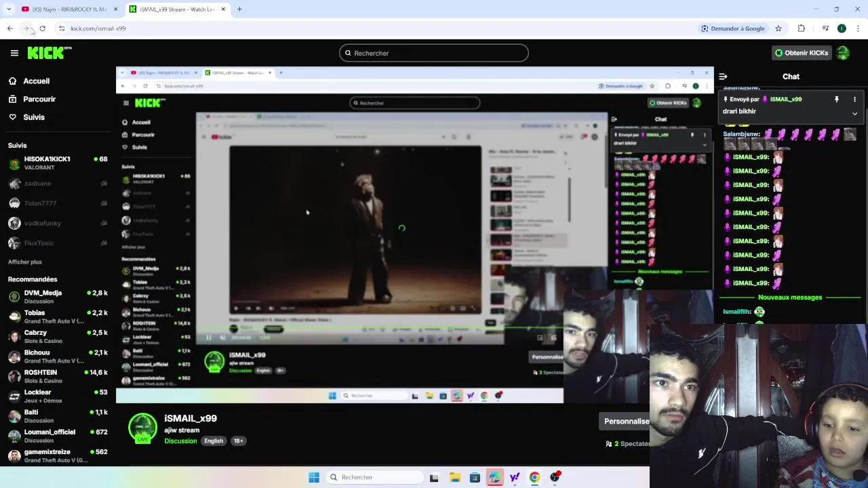Viewport: 868px width, 488px height.
Task: Click the browser back arrow
Action: 9,28
